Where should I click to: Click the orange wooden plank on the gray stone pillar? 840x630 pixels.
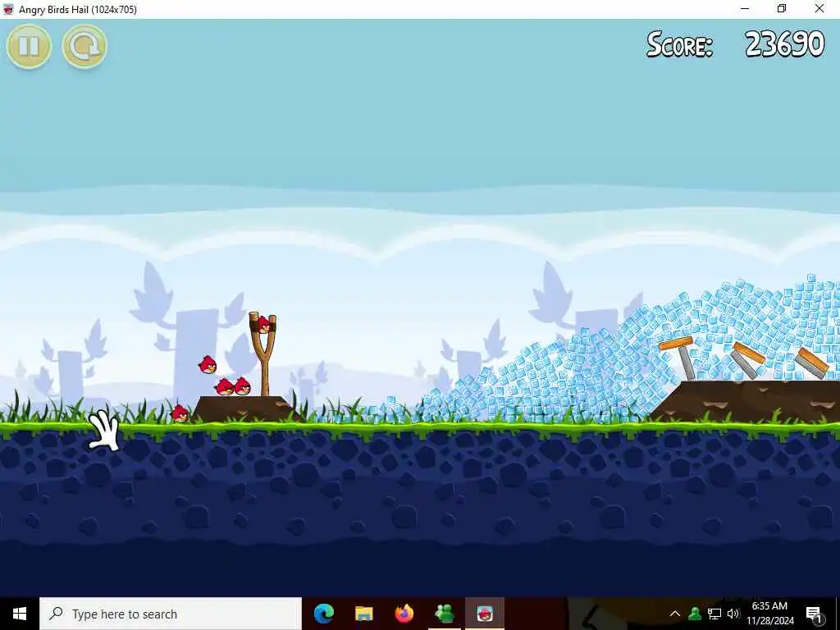click(676, 344)
